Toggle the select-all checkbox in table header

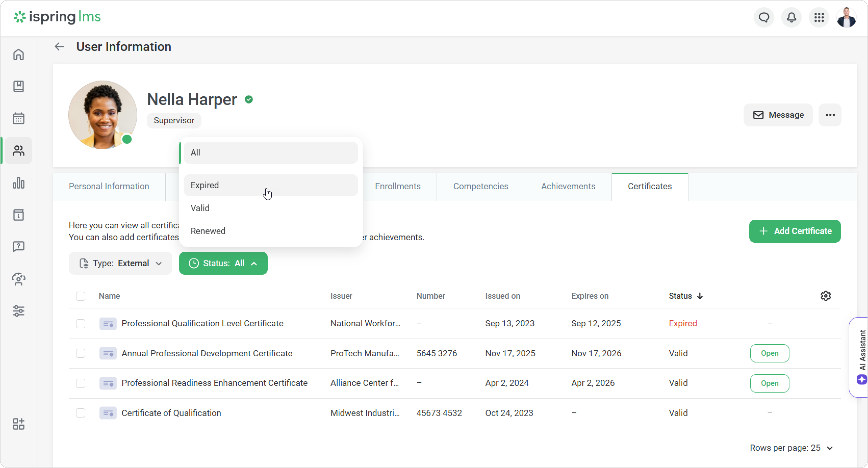point(81,296)
